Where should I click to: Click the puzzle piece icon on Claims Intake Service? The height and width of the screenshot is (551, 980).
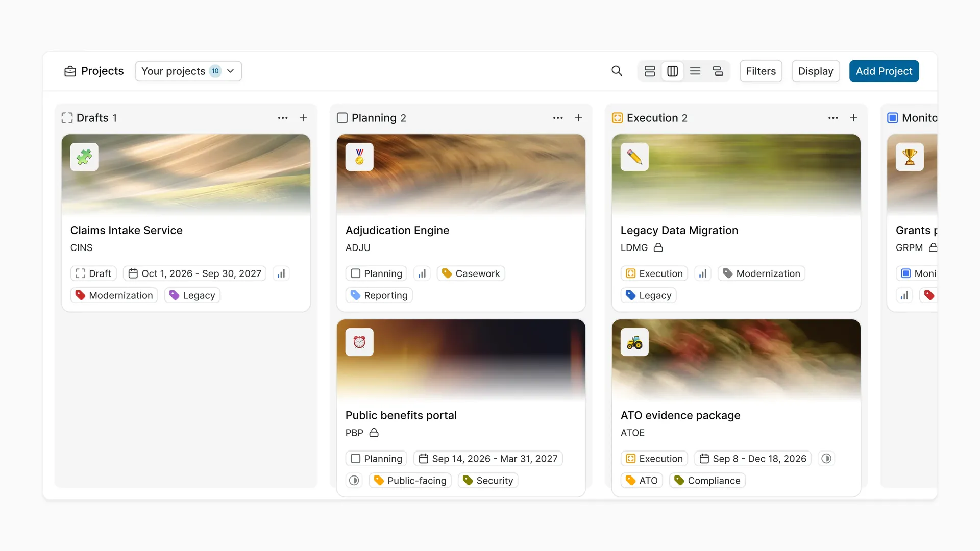tap(84, 157)
